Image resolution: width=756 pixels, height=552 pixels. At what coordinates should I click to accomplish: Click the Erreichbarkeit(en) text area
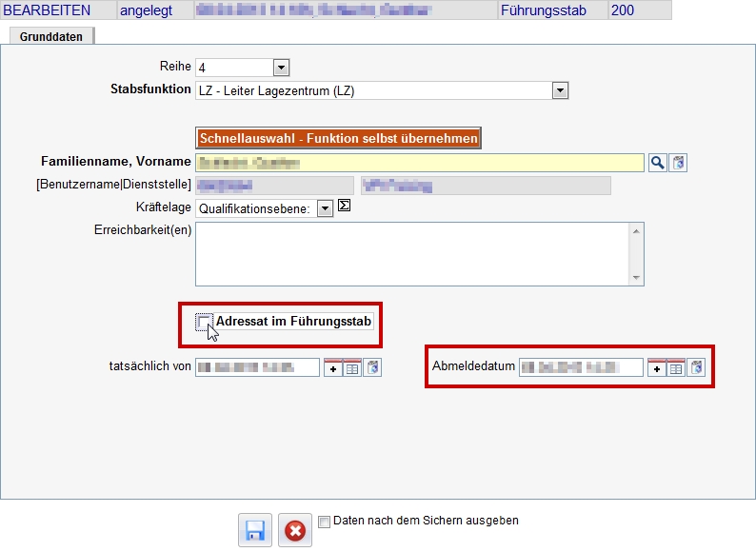(x=420, y=254)
